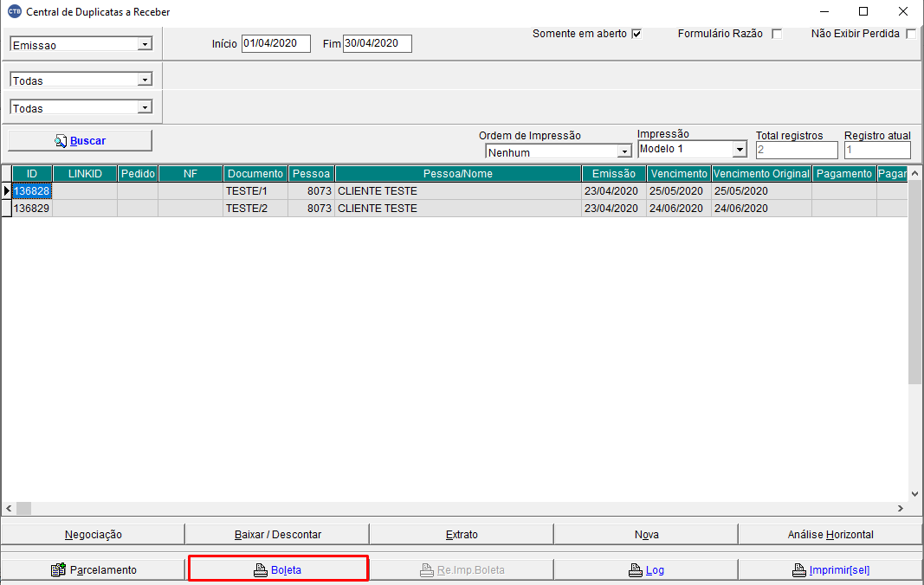Image resolution: width=924 pixels, height=585 pixels.
Task: Click horizontal scrollbar right arrow
Action: [901, 508]
